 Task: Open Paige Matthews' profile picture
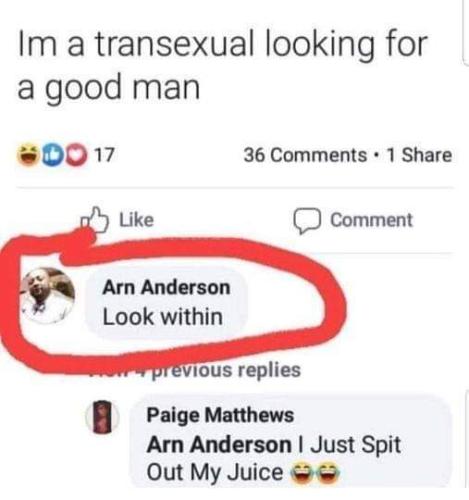pyautogui.click(x=102, y=417)
